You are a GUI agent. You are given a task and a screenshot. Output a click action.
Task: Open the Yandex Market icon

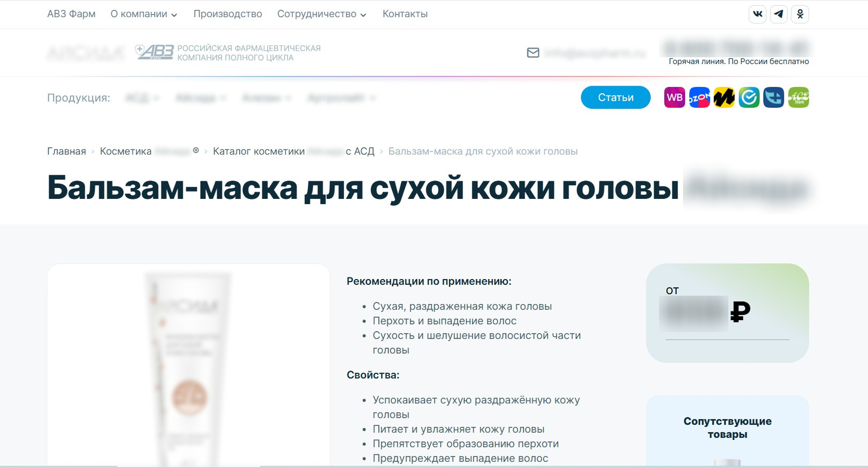coord(724,97)
